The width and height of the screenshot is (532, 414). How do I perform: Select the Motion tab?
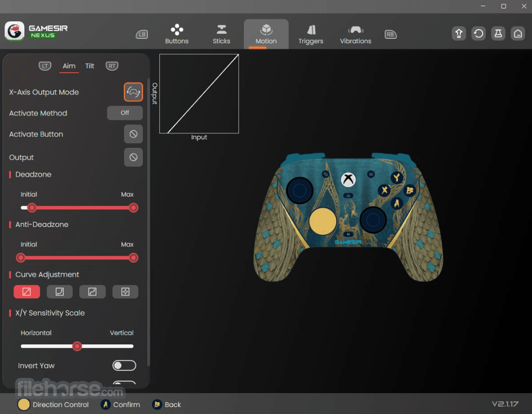coord(266,34)
